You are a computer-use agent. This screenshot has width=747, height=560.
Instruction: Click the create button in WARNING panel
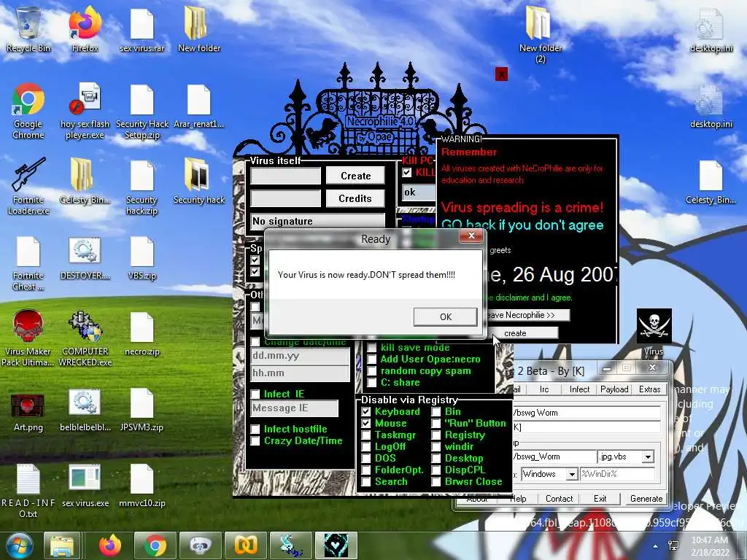pos(521,333)
